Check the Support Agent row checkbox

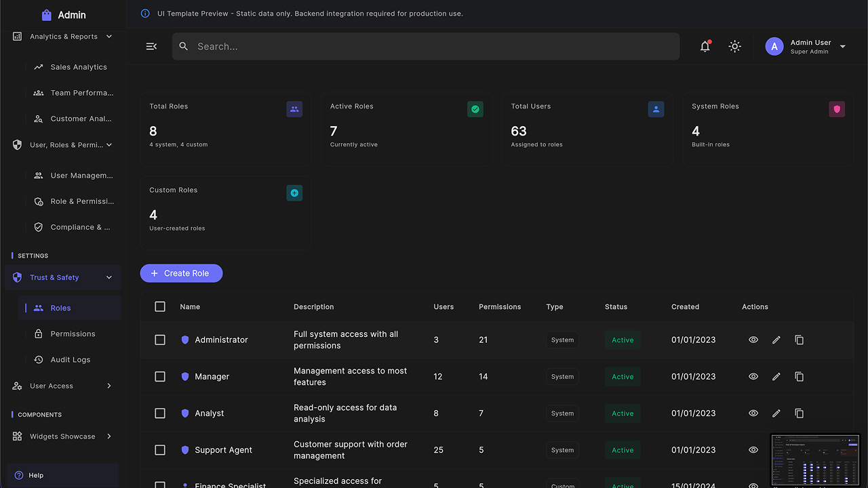coord(160,450)
